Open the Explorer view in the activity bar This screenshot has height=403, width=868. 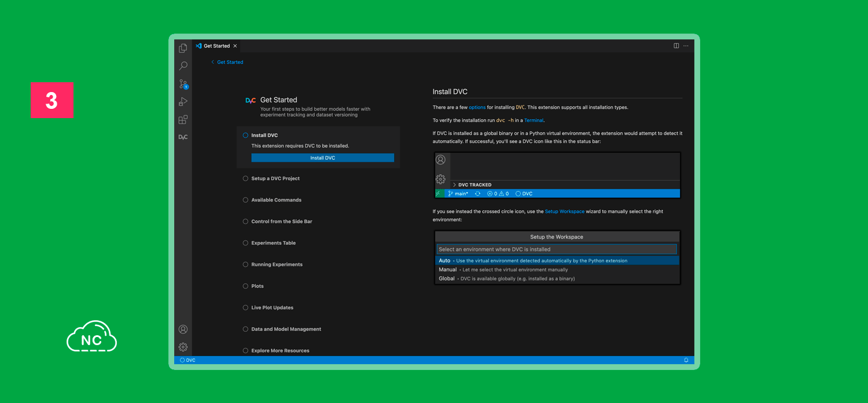click(183, 48)
